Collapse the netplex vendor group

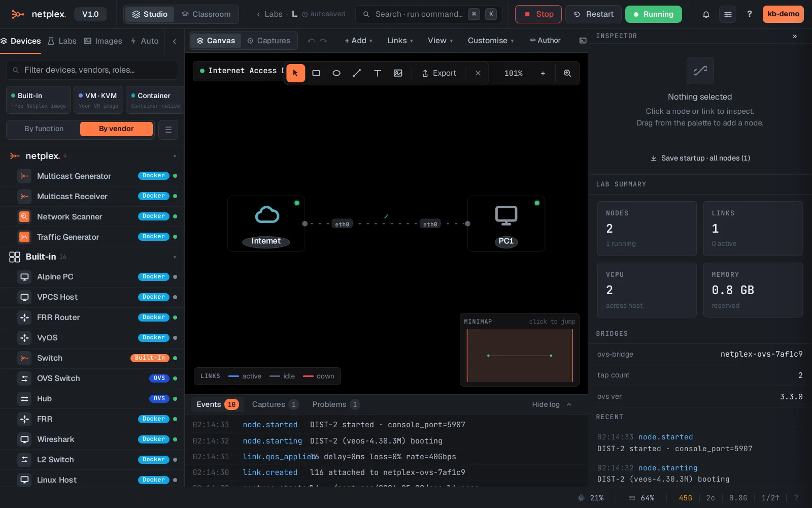[175, 156]
